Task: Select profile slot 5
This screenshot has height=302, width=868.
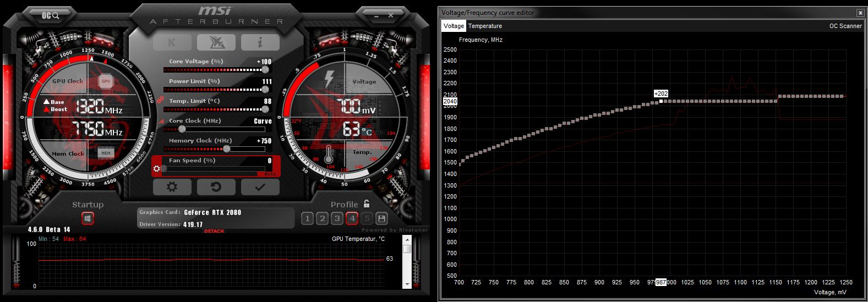Action: click(367, 218)
